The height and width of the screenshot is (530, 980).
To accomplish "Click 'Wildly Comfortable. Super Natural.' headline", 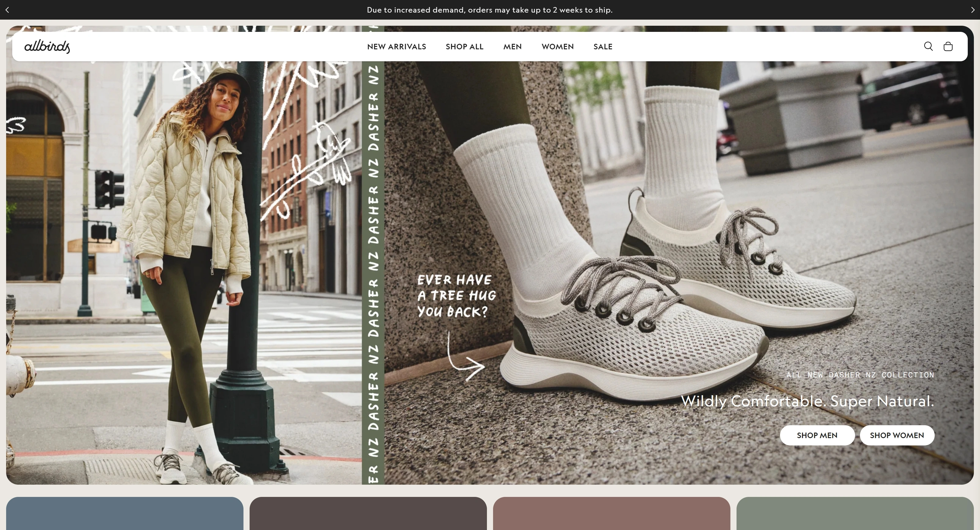I will point(807,401).
